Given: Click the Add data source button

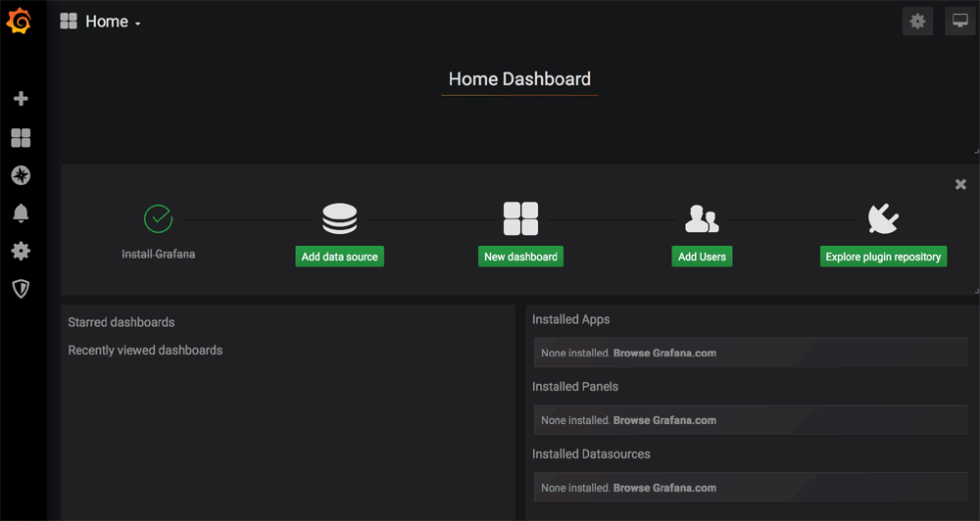Looking at the screenshot, I should click(339, 257).
